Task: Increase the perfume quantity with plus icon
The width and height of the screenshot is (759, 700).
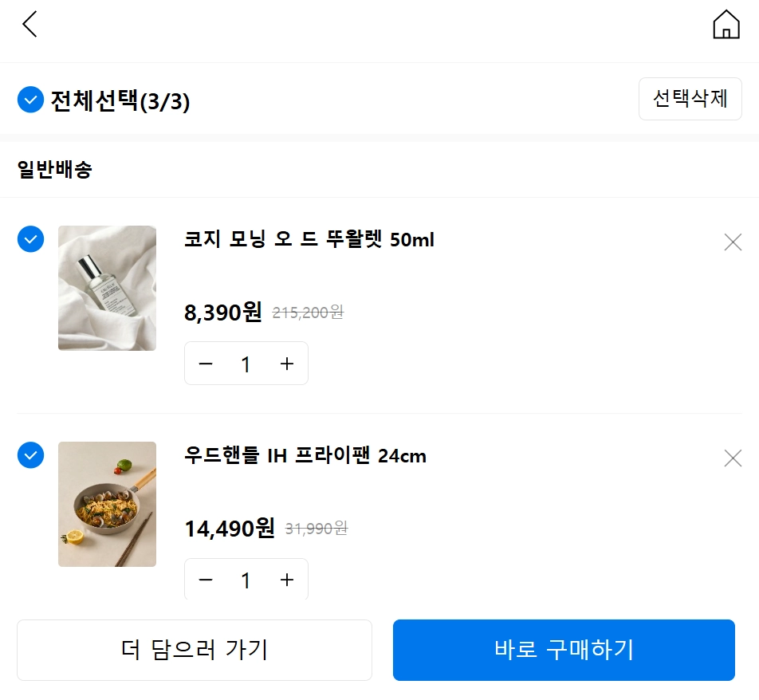Action: (x=287, y=364)
